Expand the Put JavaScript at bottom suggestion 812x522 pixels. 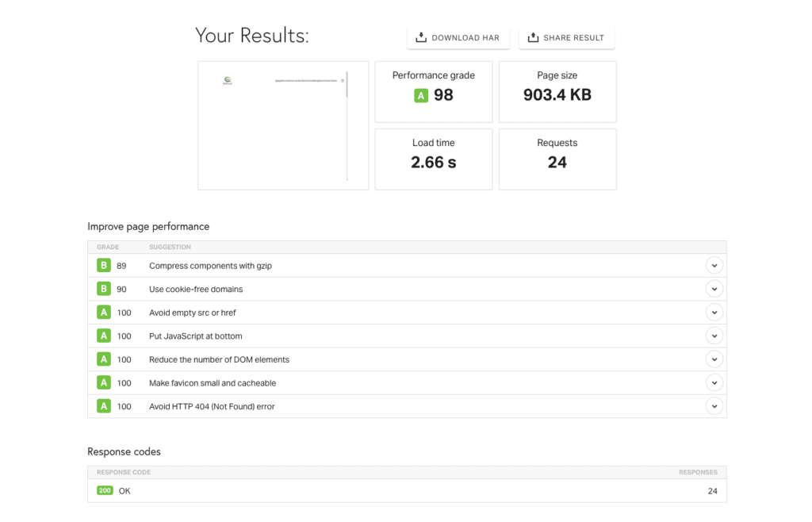click(714, 336)
